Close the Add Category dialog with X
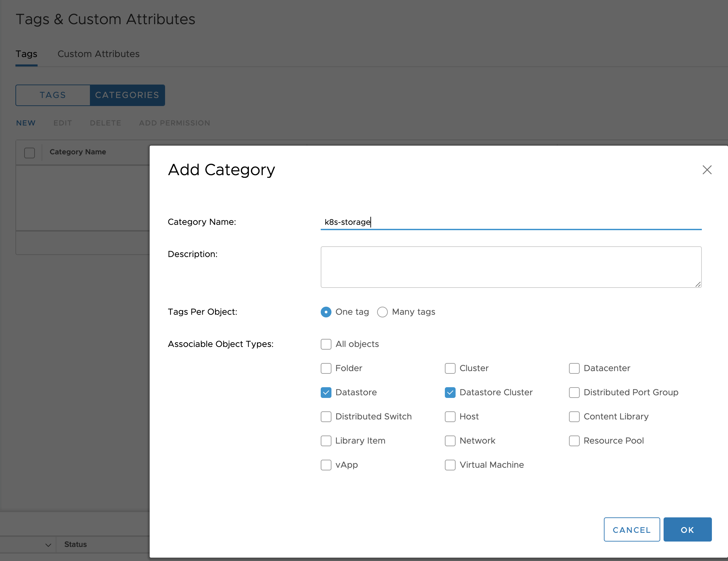728x561 pixels. click(707, 170)
